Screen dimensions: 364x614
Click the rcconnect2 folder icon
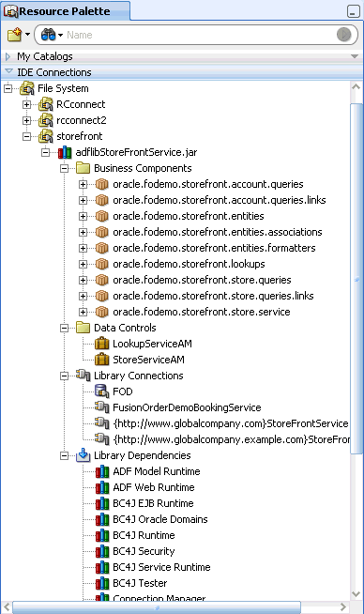click(x=46, y=120)
